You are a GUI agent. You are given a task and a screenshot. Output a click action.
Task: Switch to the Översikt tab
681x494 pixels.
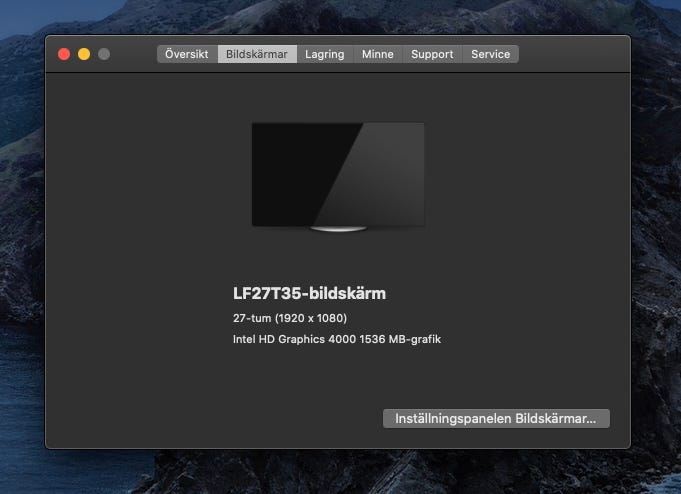pyautogui.click(x=187, y=54)
